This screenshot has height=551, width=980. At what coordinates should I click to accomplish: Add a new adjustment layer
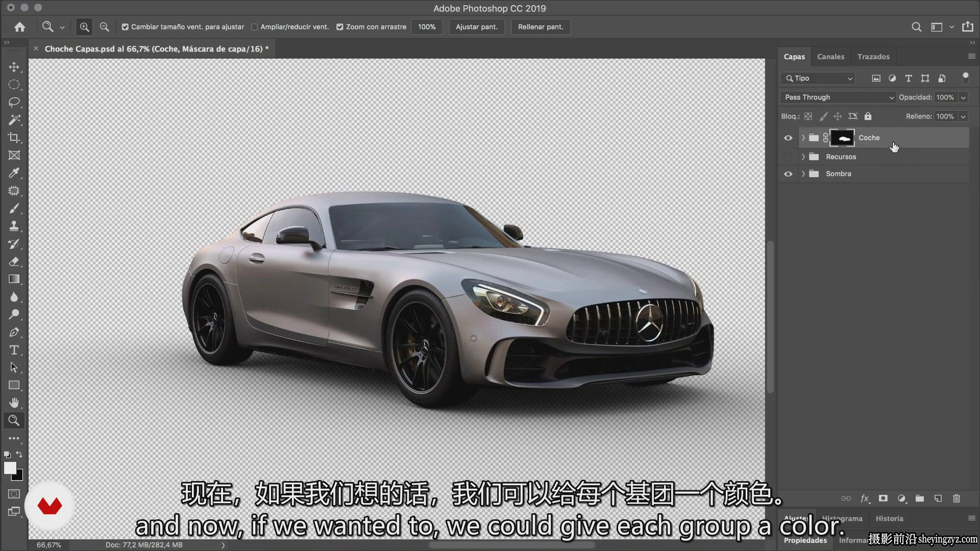click(901, 498)
